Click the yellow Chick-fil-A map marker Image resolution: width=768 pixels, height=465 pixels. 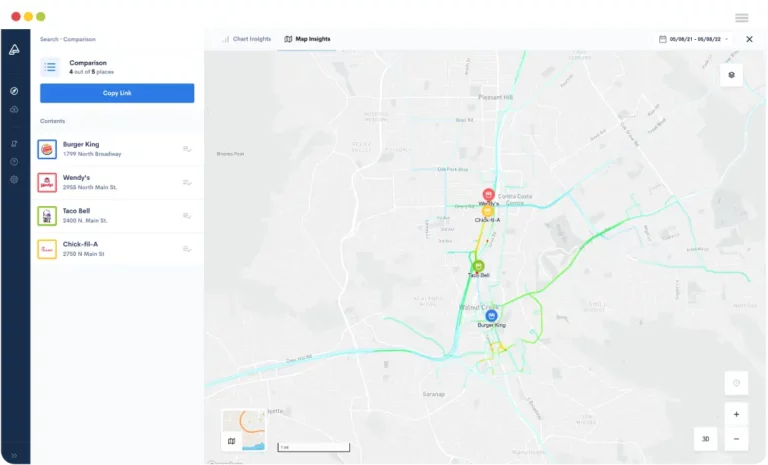tap(488, 211)
